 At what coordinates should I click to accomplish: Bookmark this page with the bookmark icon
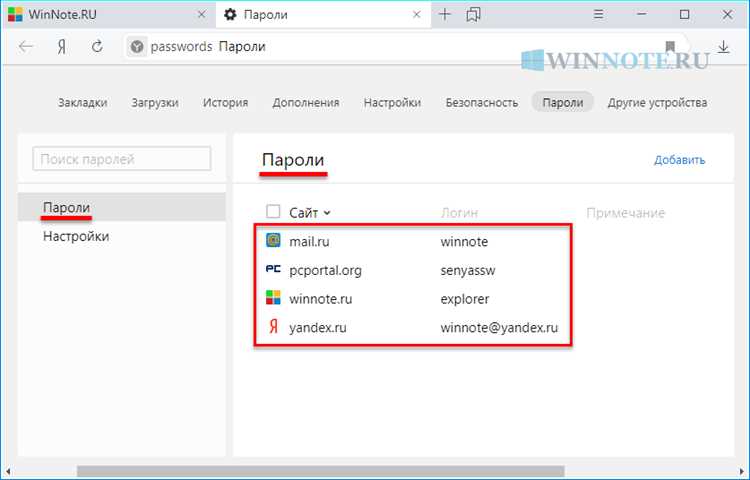click(670, 47)
